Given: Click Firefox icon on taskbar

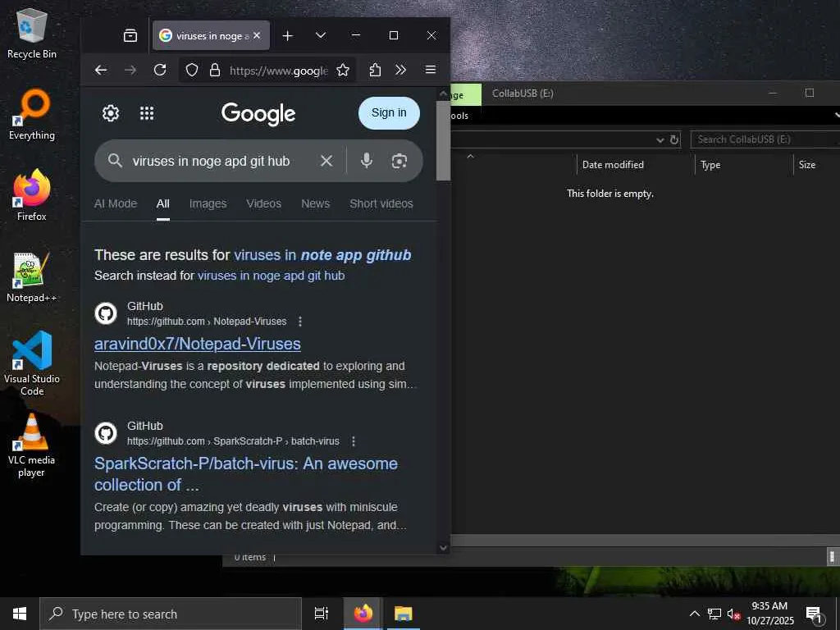Looking at the screenshot, I should (x=363, y=614).
